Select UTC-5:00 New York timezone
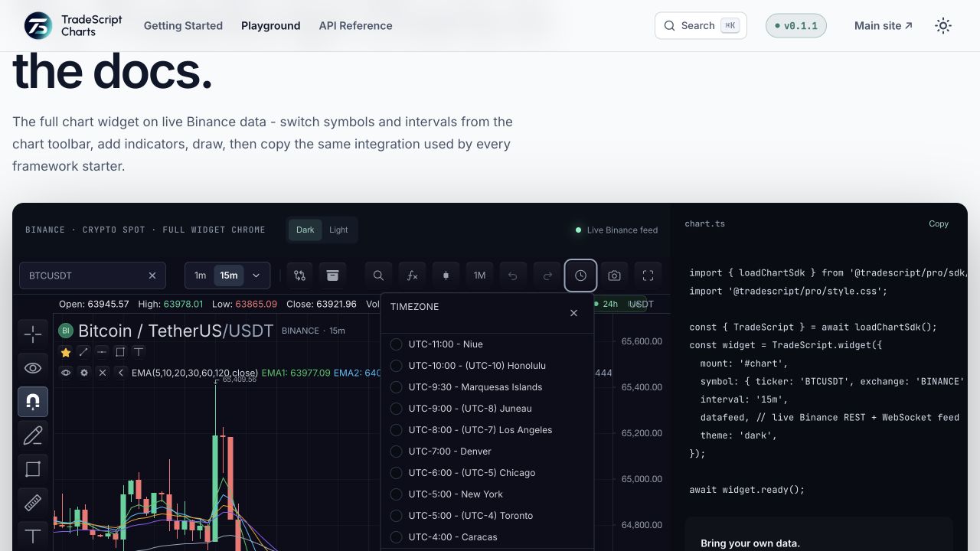 (487, 494)
